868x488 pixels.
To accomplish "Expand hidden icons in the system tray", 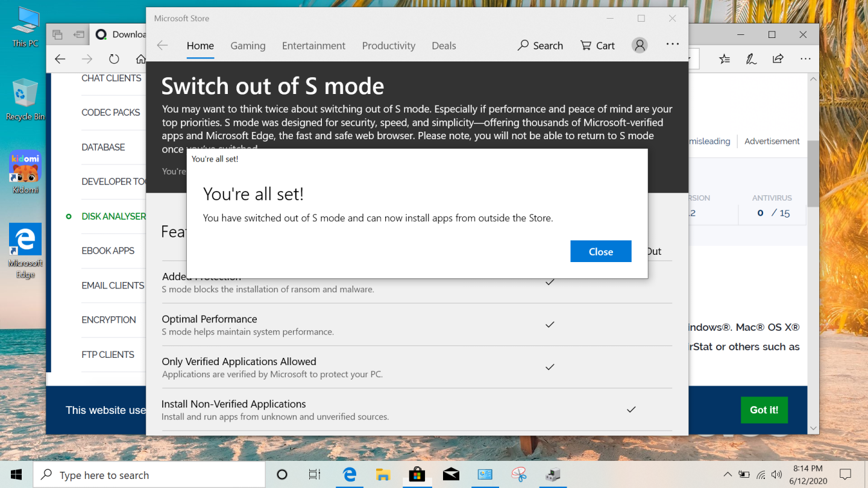I will 728,474.
